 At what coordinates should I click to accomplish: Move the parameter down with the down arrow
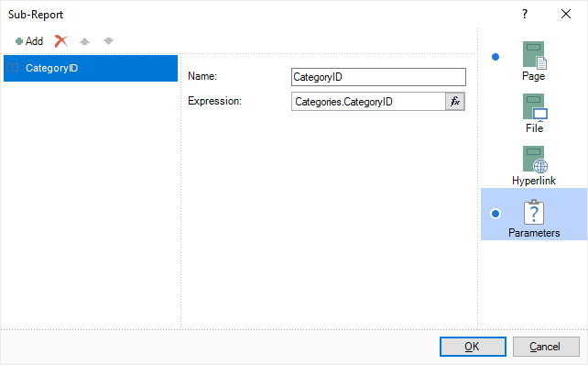[108, 41]
